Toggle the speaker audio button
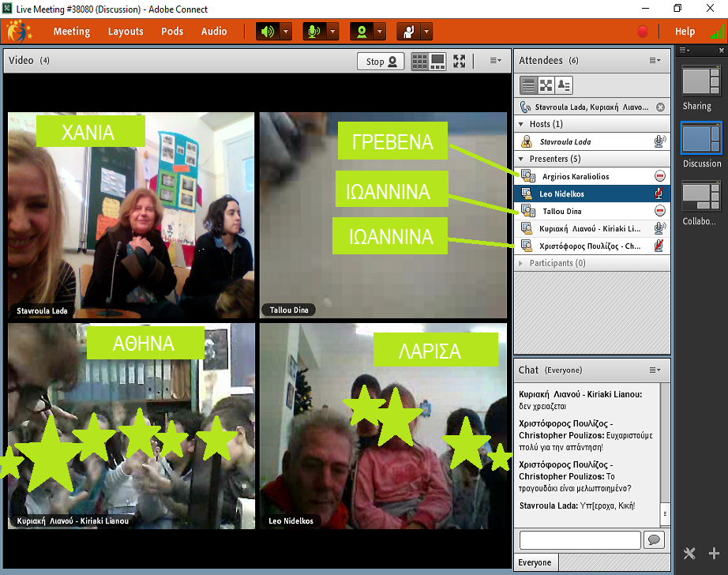This screenshot has width=728, height=575. 268,32
